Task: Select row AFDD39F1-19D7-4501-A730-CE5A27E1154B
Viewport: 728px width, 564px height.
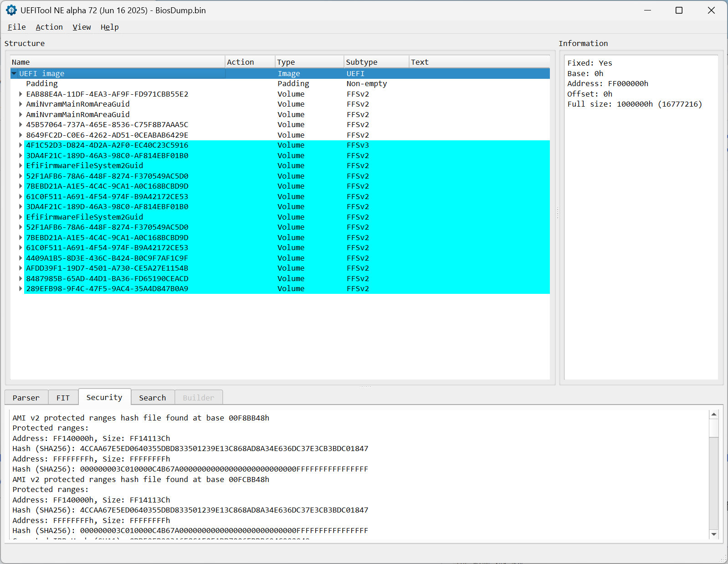Action: pos(280,268)
